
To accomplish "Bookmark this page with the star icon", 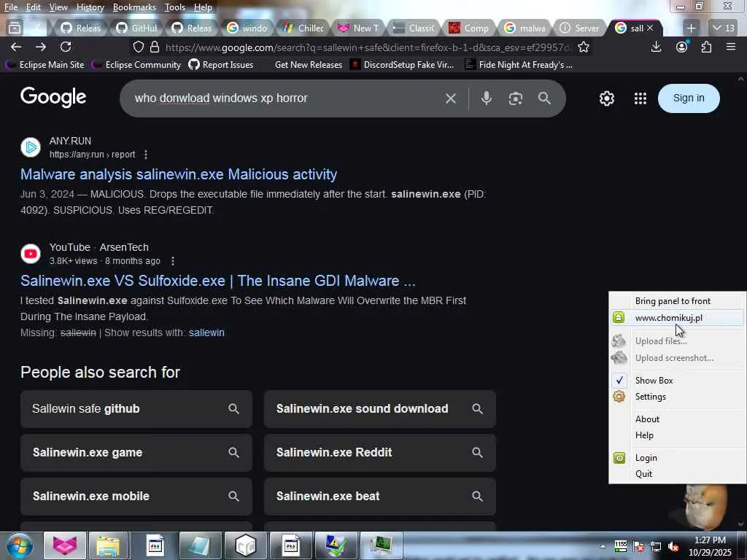I will [x=583, y=47].
